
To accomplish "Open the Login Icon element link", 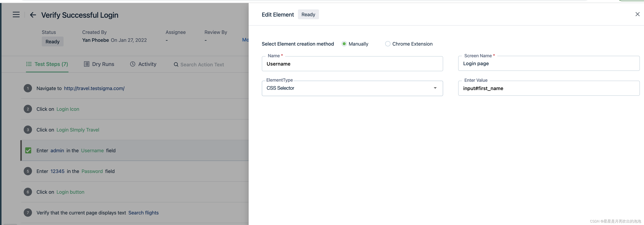I will (68, 109).
